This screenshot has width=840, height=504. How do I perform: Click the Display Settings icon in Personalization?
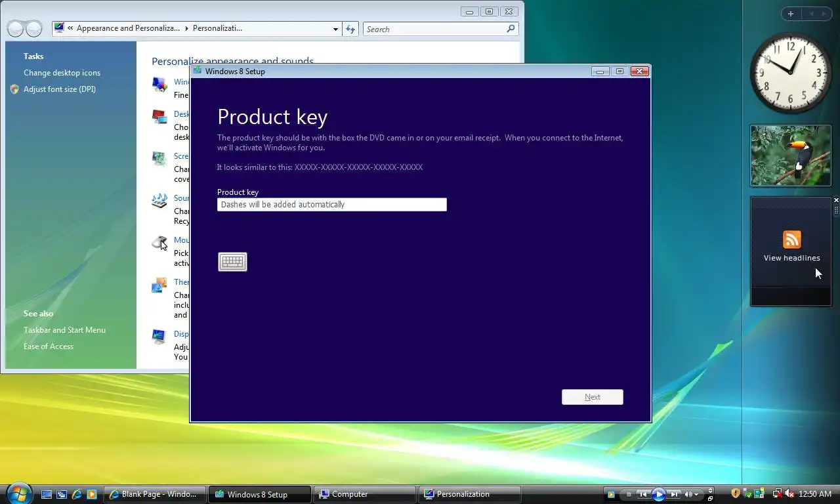tap(159, 337)
